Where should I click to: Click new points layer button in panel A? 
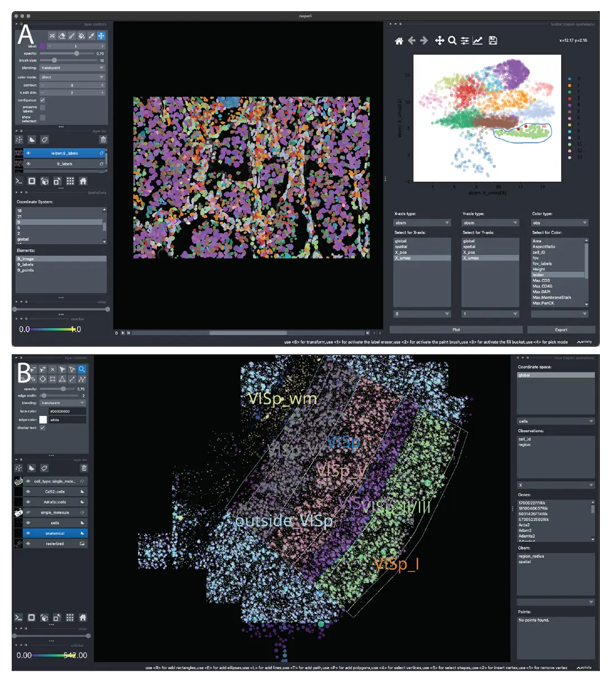point(19,140)
